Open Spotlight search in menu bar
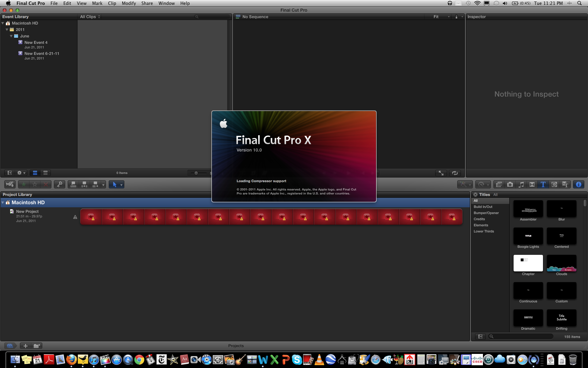Image resolution: width=588 pixels, height=368 pixels. pos(579,3)
